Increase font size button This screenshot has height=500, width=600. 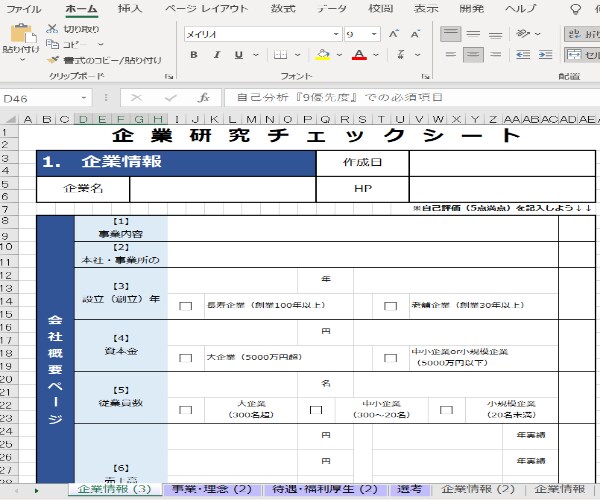pyautogui.click(x=394, y=34)
